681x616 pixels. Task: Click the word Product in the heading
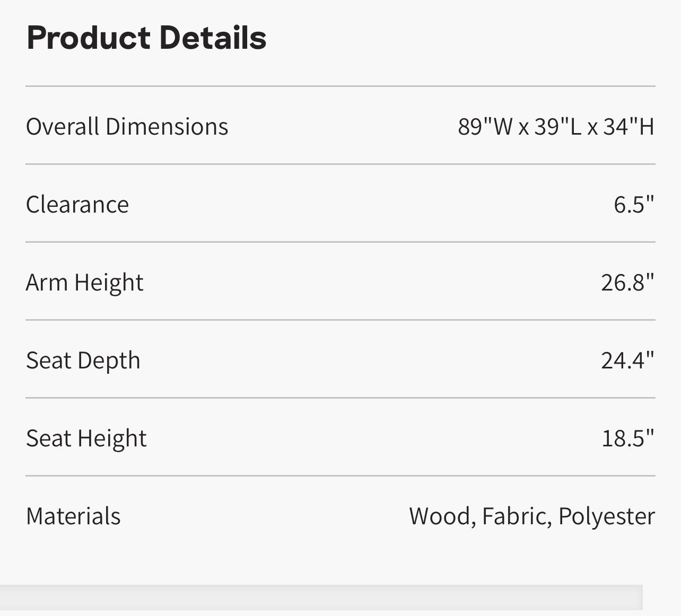88,38
